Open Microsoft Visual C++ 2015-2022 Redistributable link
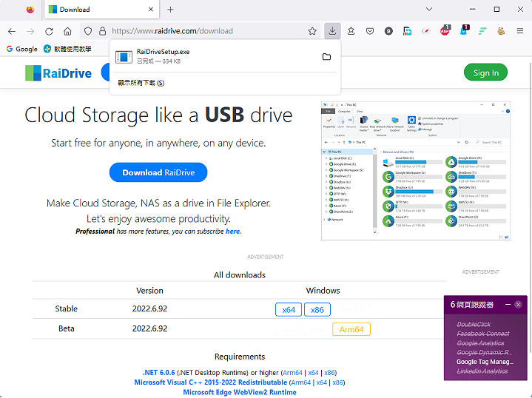 (211, 382)
